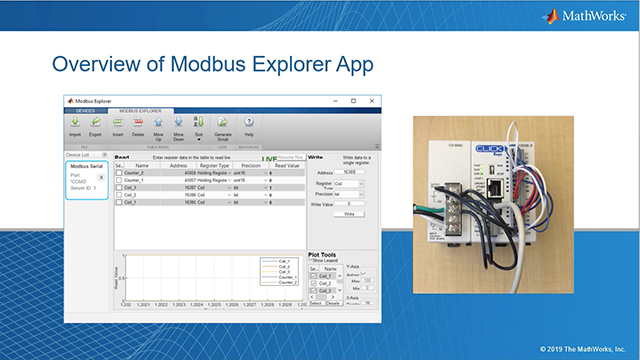Open the Generate Script tool
Viewport: 640px width, 360px height.
(223, 122)
